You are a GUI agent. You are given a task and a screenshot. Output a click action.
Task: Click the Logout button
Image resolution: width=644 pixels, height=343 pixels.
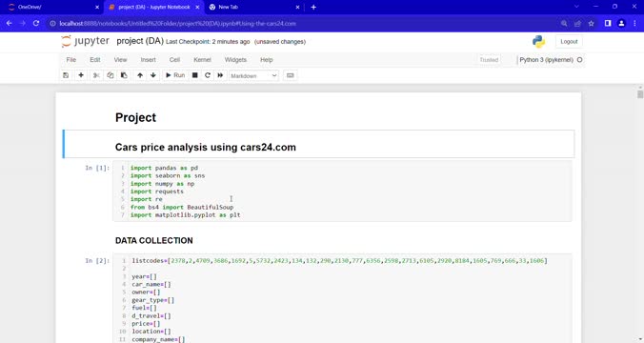point(569,42)
